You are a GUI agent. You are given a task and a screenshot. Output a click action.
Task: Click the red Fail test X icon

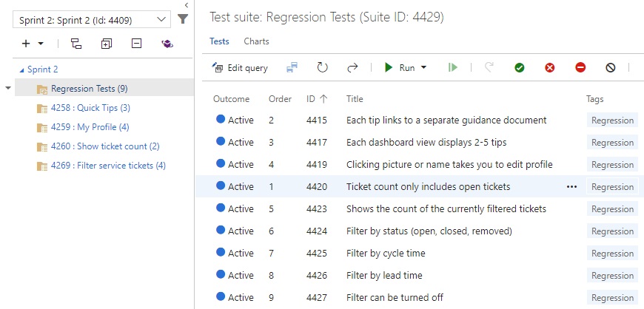550,67
